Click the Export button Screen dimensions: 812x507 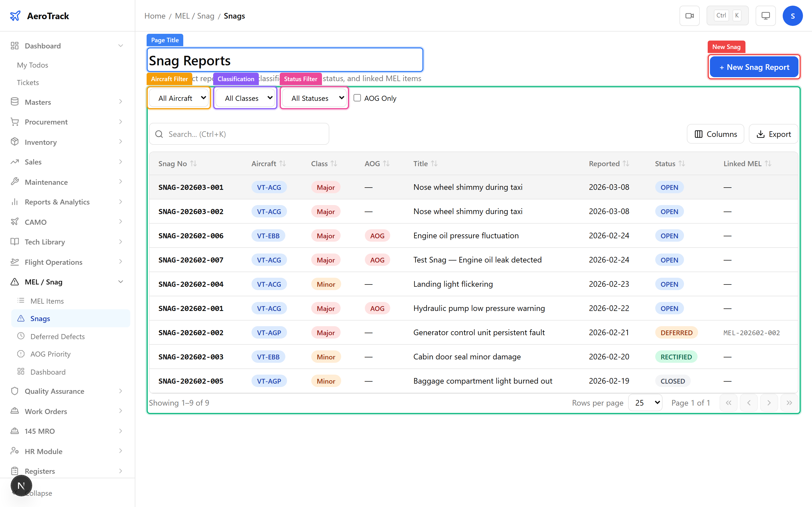773,134
